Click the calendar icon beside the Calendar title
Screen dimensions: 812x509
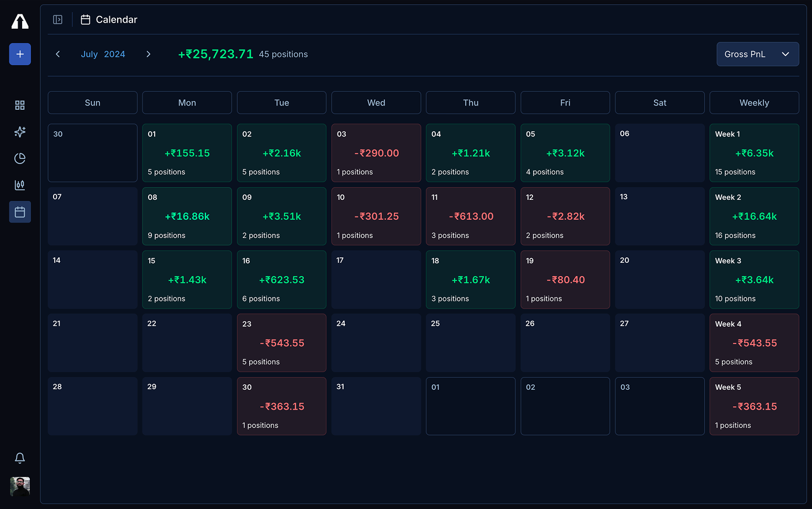click(85, 19)
